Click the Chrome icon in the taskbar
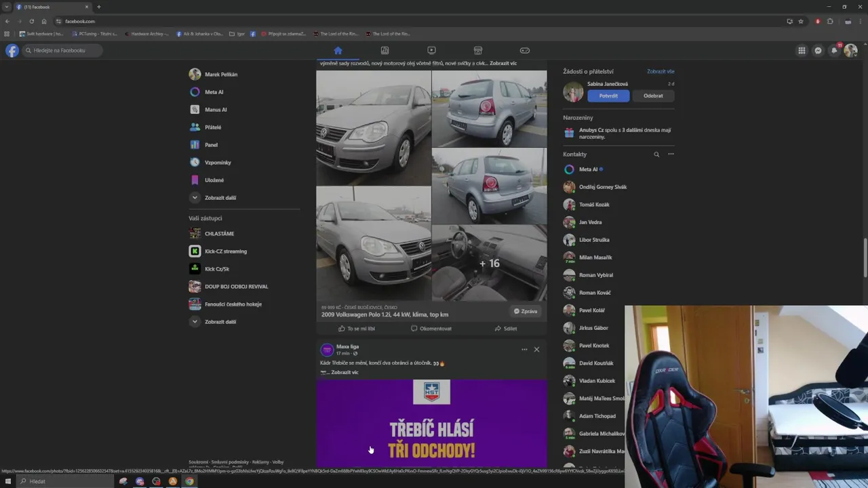The width and height of the screenshot is (868, 488). click(190, 481)
